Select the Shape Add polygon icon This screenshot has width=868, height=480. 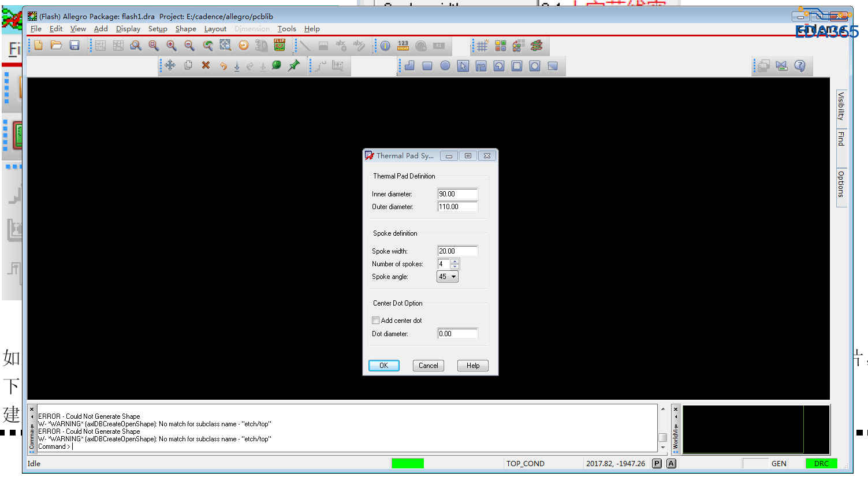(409, 66)
